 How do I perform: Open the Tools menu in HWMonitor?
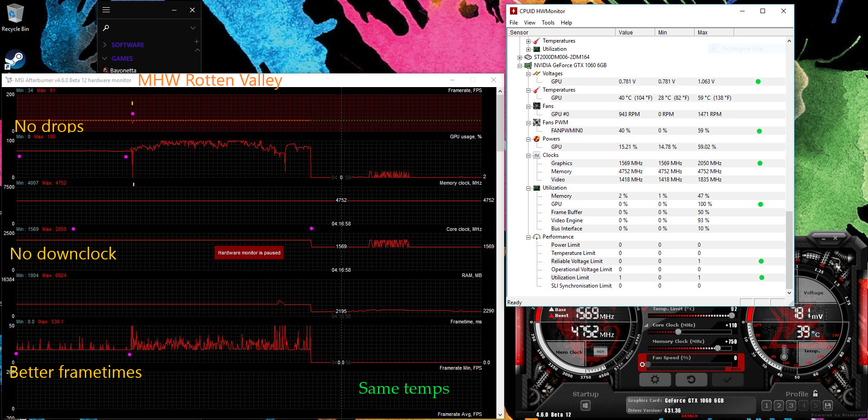click(548, 23)
